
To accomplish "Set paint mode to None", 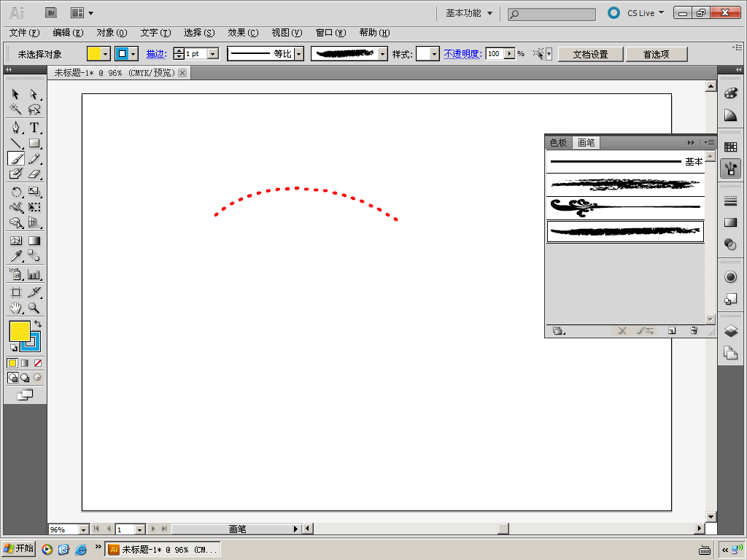I will 38,363.
